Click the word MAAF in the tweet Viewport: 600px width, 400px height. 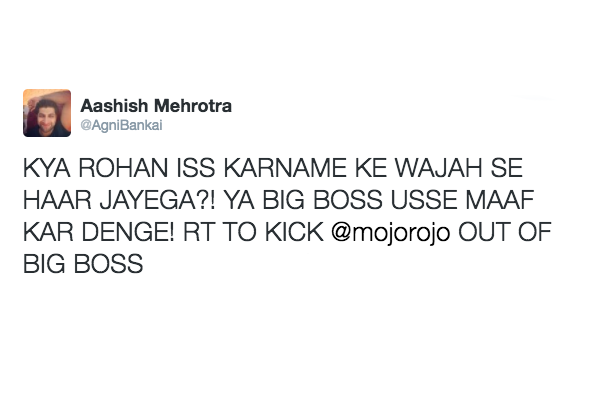(x=500, y=200)
